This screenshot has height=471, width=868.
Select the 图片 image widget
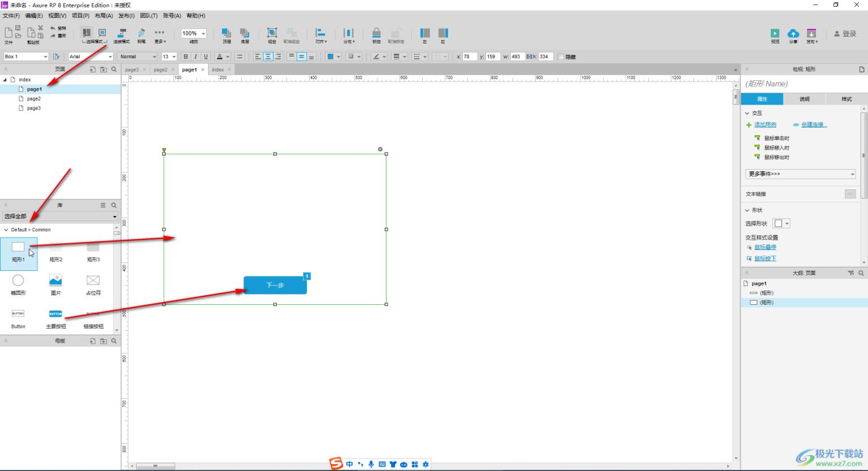[56, 285]
